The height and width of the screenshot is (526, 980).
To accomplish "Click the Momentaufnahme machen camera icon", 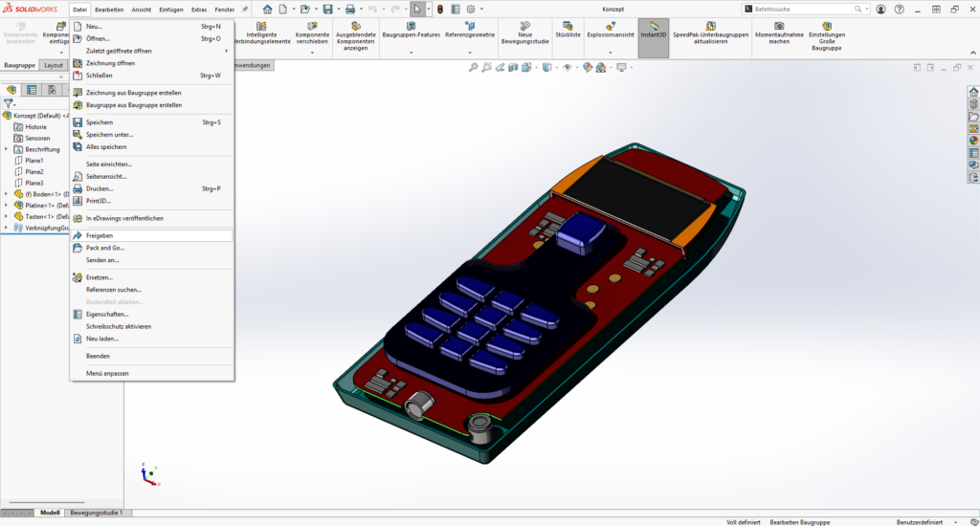I will 778,26.
